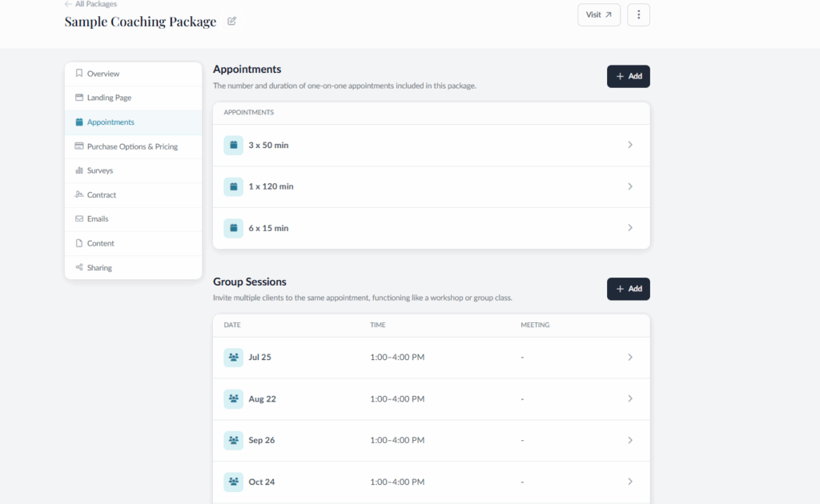Click the Content document icon
The height and width of the screenshot is (504, 820).
point(79,243)
